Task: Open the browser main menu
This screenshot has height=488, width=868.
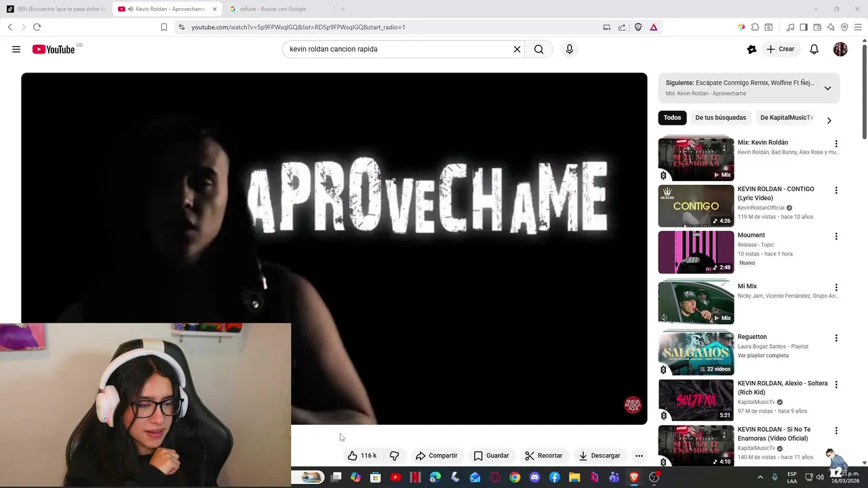Action: (x=858, y=27)
